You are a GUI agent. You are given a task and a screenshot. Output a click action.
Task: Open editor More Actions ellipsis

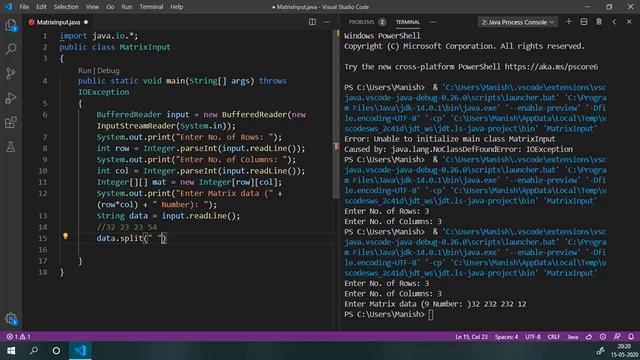(327, 22)
